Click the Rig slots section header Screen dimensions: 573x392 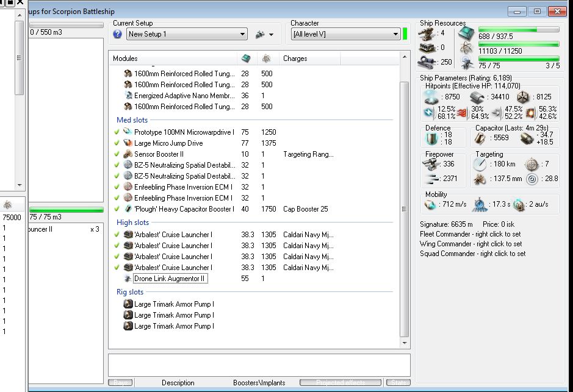pyautogui.click(x=130, y=292)
